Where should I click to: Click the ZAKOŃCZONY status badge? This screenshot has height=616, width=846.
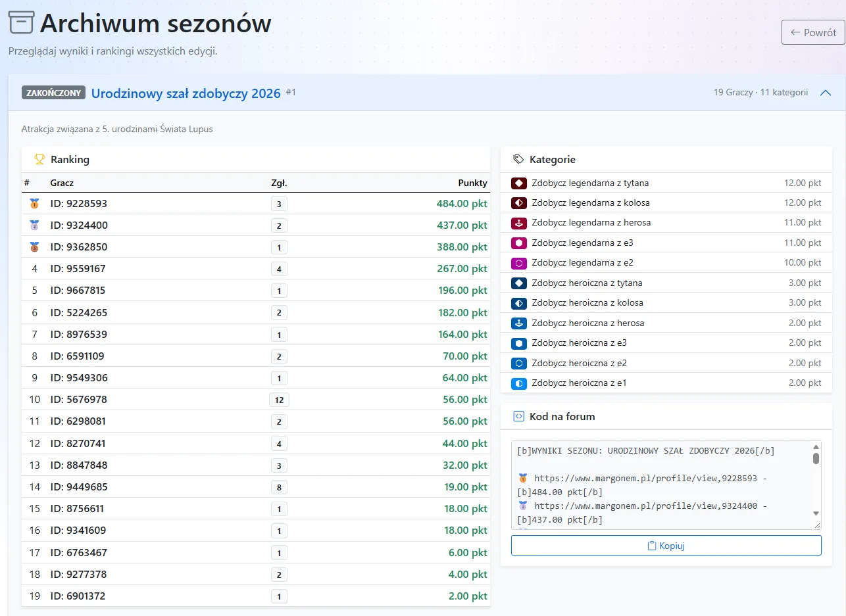tap(54, 93)
